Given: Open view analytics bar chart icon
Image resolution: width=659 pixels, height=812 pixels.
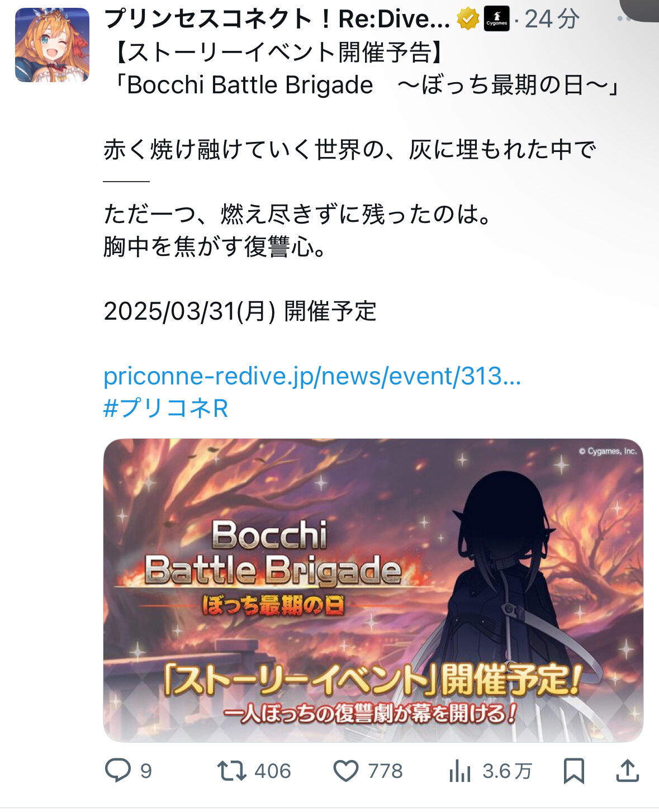Looking at the screenshot, I should click(460, 772).
